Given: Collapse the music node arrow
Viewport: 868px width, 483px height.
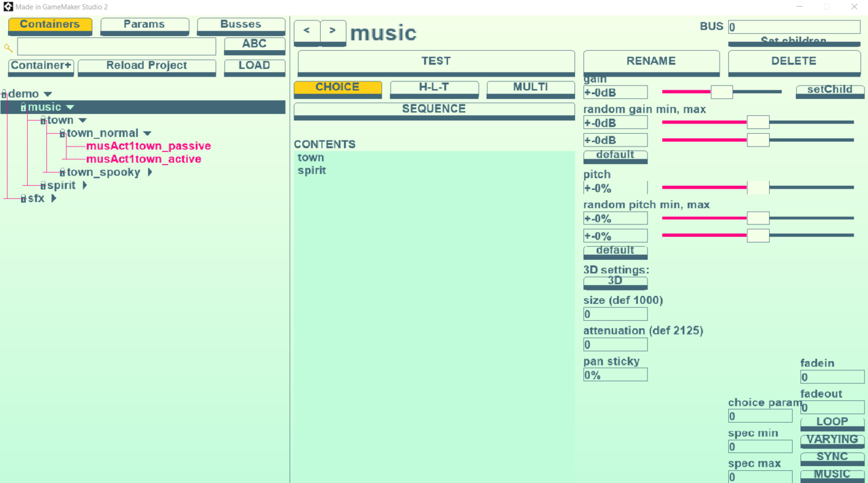Looking at the screenshot, I should (70, 107).
